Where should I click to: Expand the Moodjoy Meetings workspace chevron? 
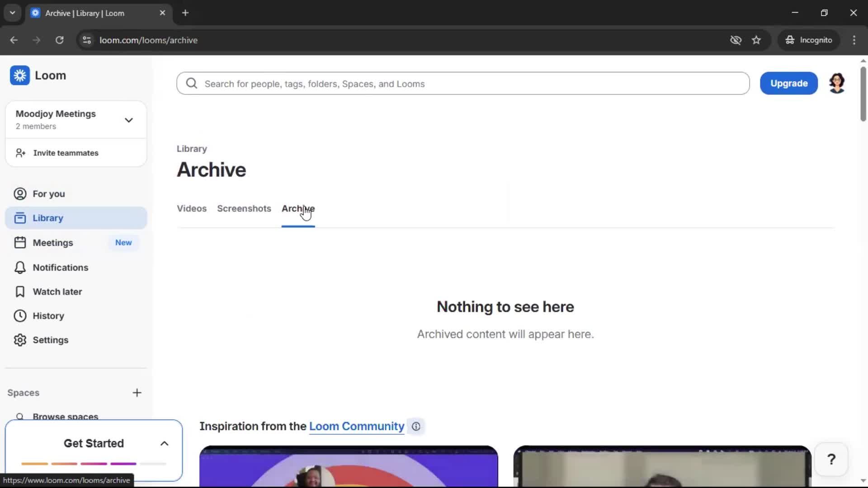coord(129,120)
